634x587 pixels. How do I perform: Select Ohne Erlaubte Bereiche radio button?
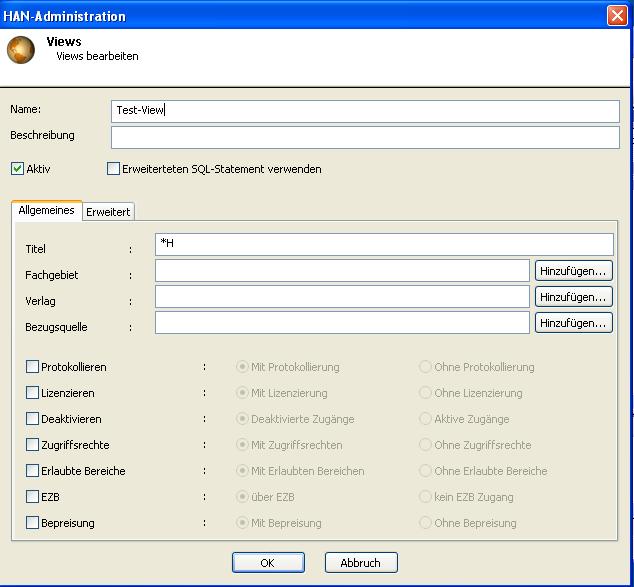point(425,471)
